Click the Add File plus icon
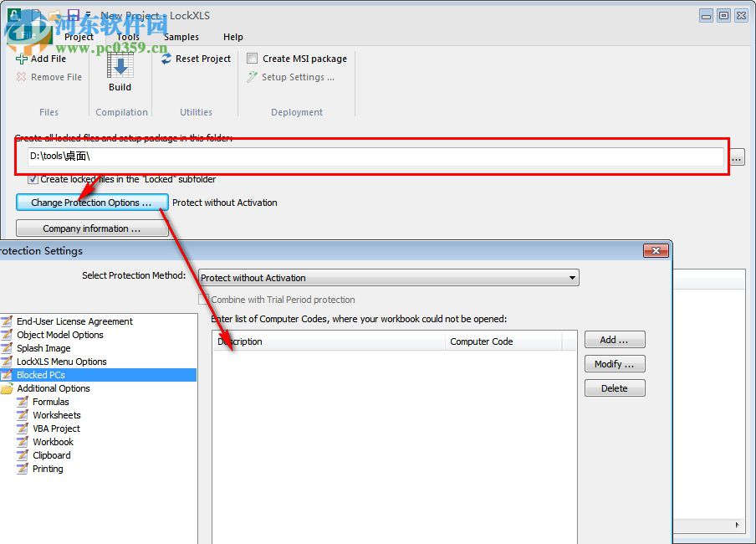The width and height of the screenshot is (756, 544). pyautogui.click(x=21, y=59)
